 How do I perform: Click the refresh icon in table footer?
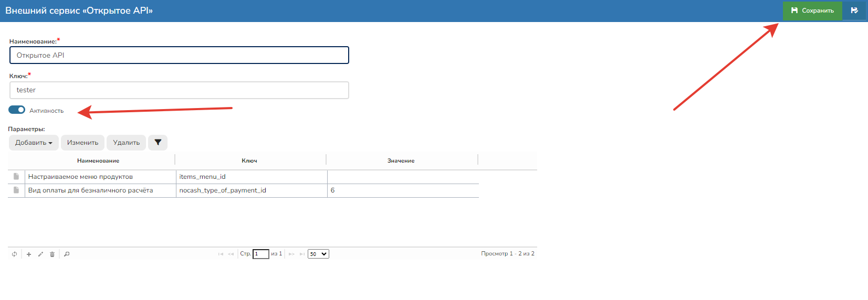14,254
